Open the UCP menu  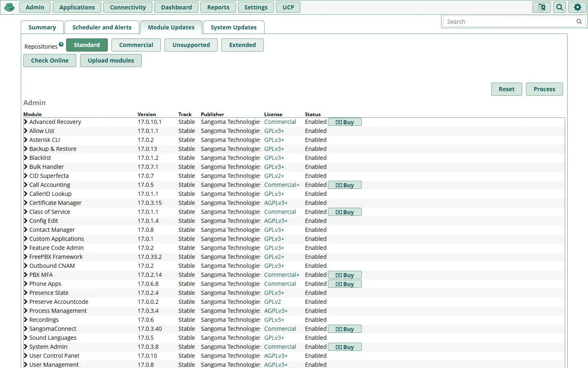pos(288,7)
